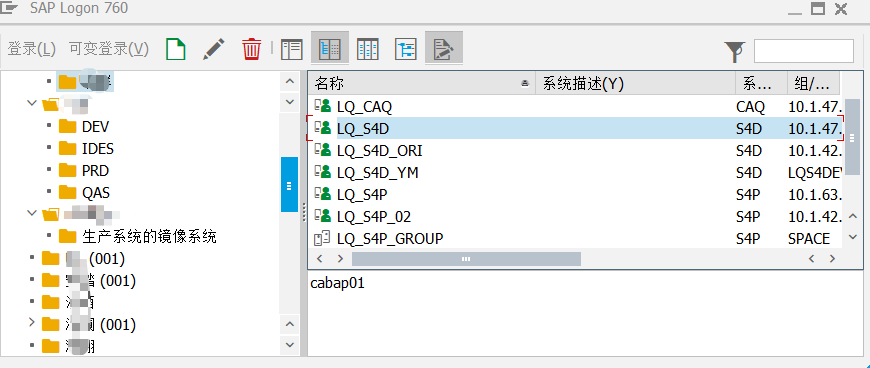Sort by the 系统描述(Y) column header
This screenshot has width=870, height=368.
635,84
